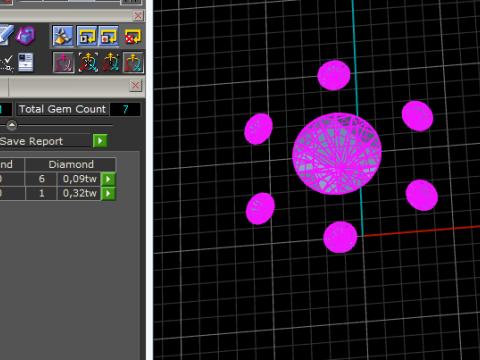Click the green arrow in 0,32tw row
This screenshot has height=360, width=480.
click(x=108, y=193)
